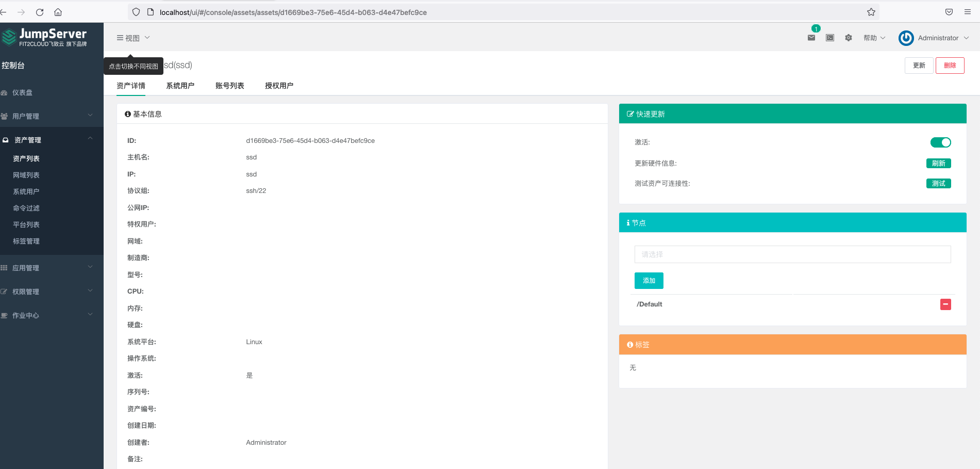Click the 控制台 sidebar title
The height and width of the screenshot is (469, 980).
(13, 66)
